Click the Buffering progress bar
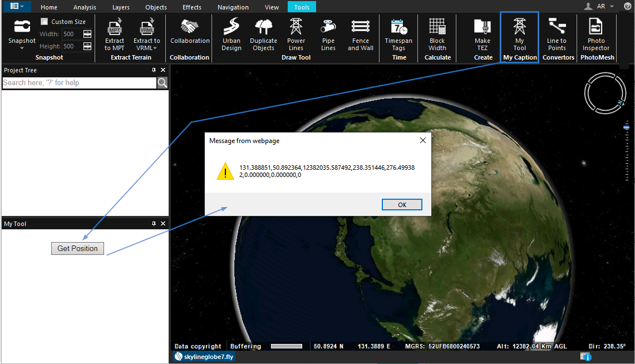Image resolution: width=635 pixels, height=364 pixels. click(287, 346)
